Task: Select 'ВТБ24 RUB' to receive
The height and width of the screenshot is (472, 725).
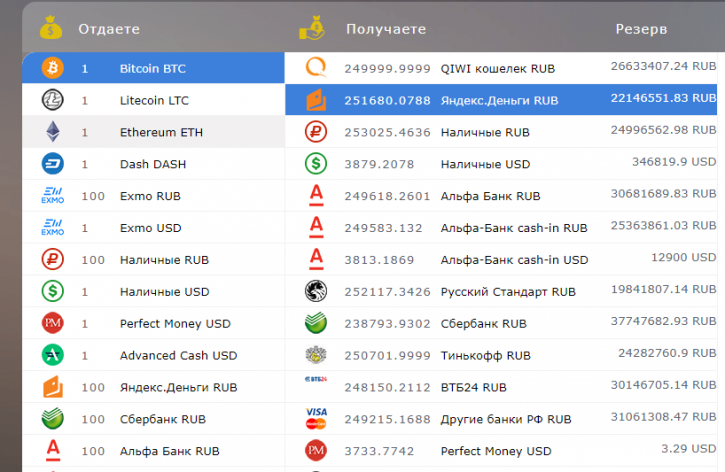Action: click(501, 387)
